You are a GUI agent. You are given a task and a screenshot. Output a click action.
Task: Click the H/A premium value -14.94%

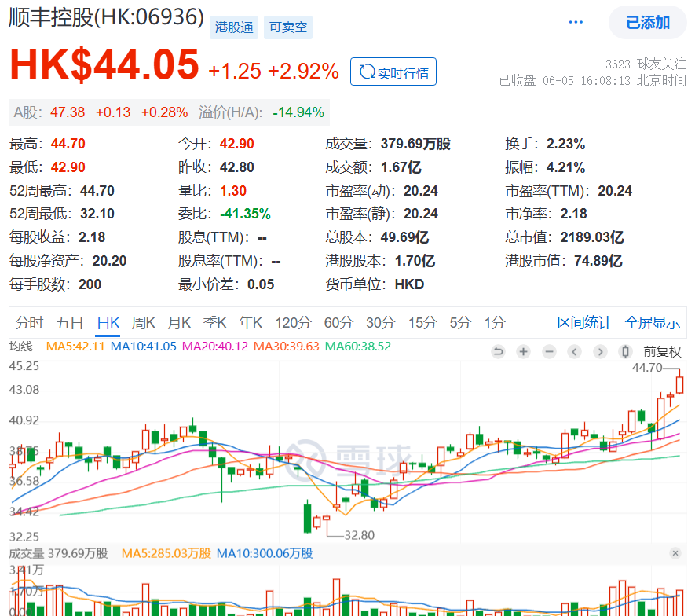[x=298, y=112]
